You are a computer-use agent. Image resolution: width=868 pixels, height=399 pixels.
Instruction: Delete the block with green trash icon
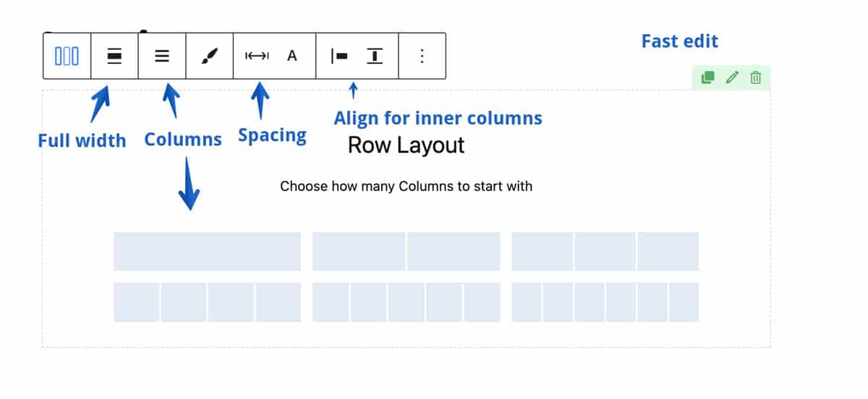point(756,77)
